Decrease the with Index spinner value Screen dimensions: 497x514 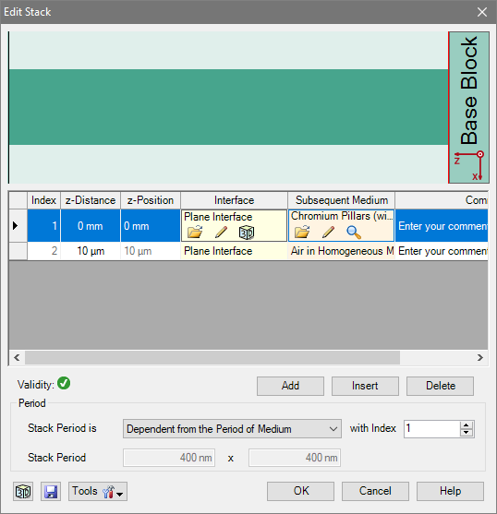(466, 433)
